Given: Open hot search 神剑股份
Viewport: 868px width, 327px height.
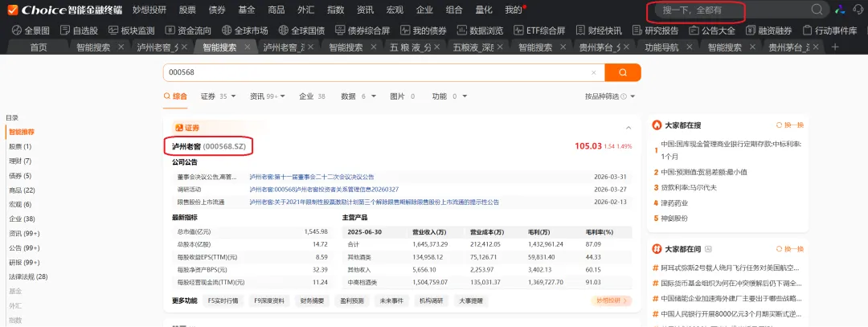Looking at the screenshot, I should pos(674,218).
